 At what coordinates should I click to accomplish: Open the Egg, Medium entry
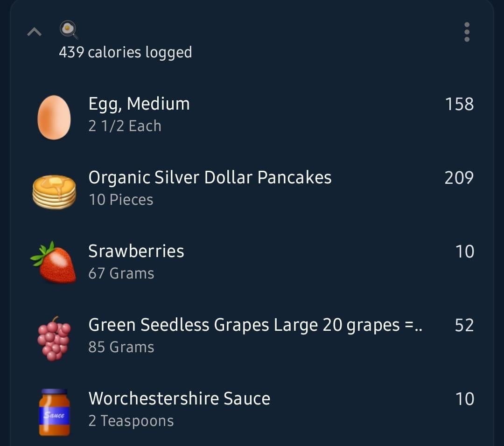(x=252, y=115)
